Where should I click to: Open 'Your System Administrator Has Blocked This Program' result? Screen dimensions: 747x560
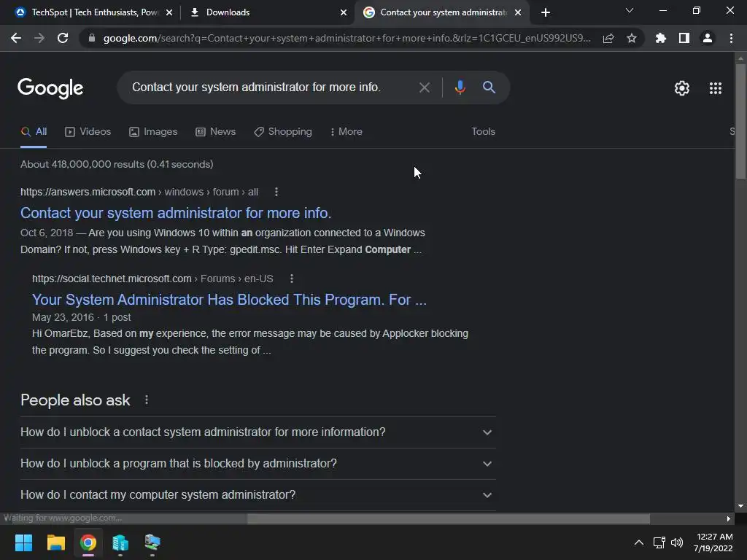229,300
